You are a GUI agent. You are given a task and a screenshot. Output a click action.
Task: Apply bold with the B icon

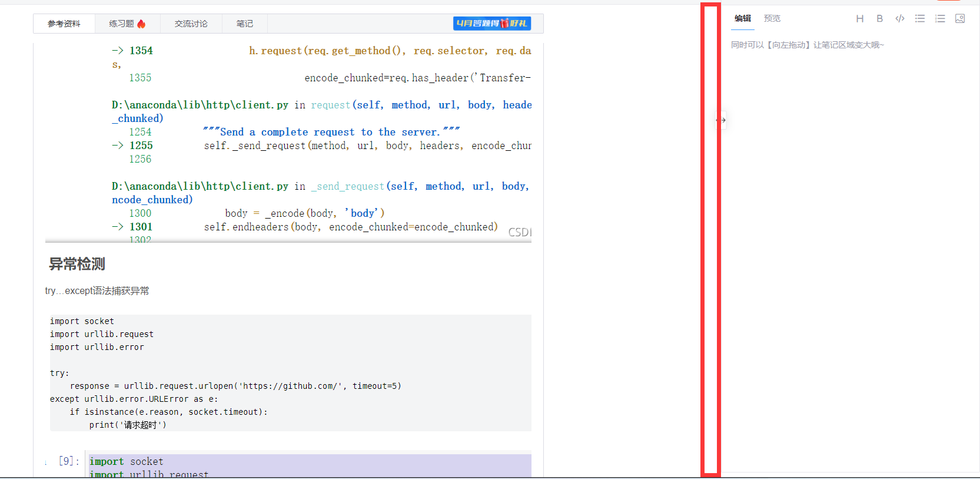[879, 19]
